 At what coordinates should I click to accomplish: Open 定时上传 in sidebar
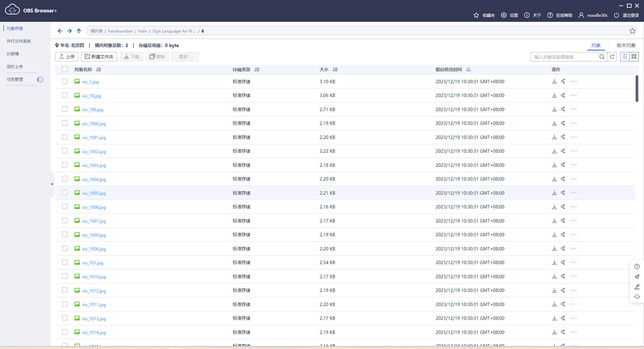[x=15, y=67]
